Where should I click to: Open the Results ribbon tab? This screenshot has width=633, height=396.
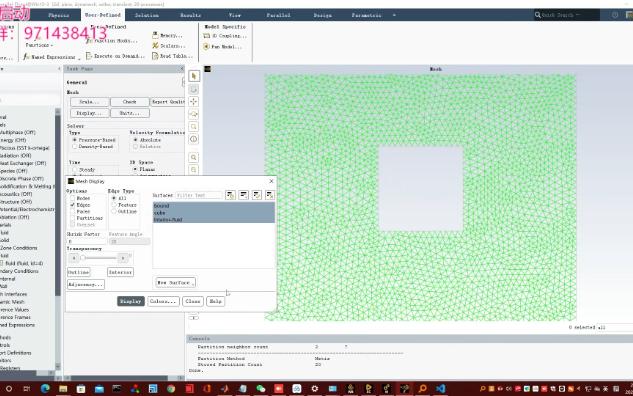[191, 15]
